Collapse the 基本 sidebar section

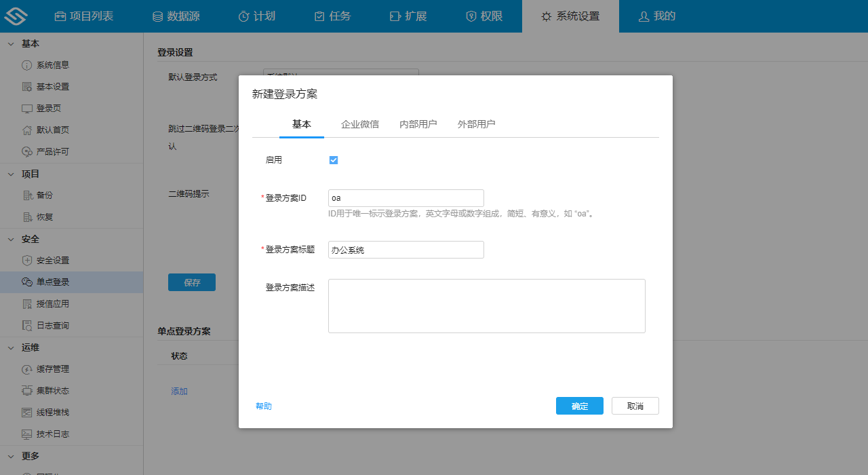[x=9, y=43]
